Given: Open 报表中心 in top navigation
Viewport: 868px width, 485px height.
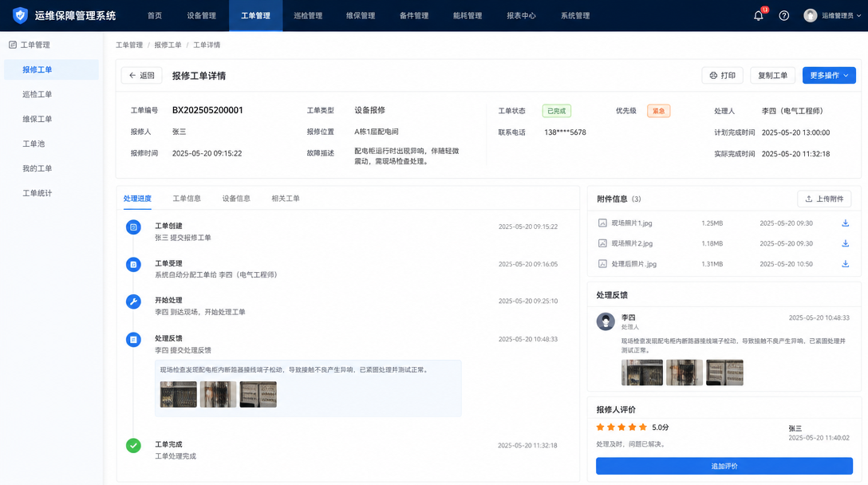Looking at the screenshot, I should coord(521,15).
